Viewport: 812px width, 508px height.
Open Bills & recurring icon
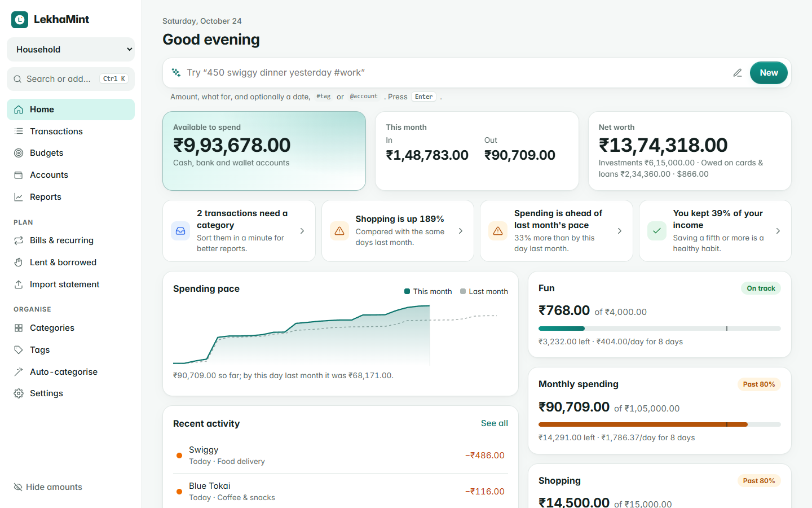[x=19, y=240]
